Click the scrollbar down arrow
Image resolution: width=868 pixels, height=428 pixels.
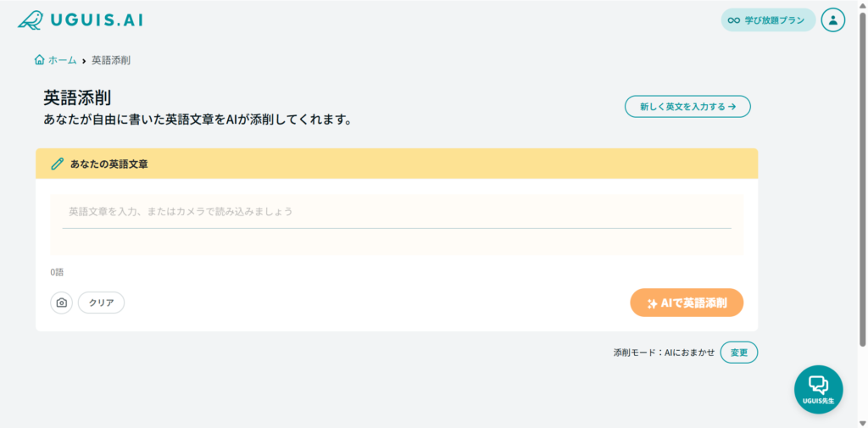862,422
